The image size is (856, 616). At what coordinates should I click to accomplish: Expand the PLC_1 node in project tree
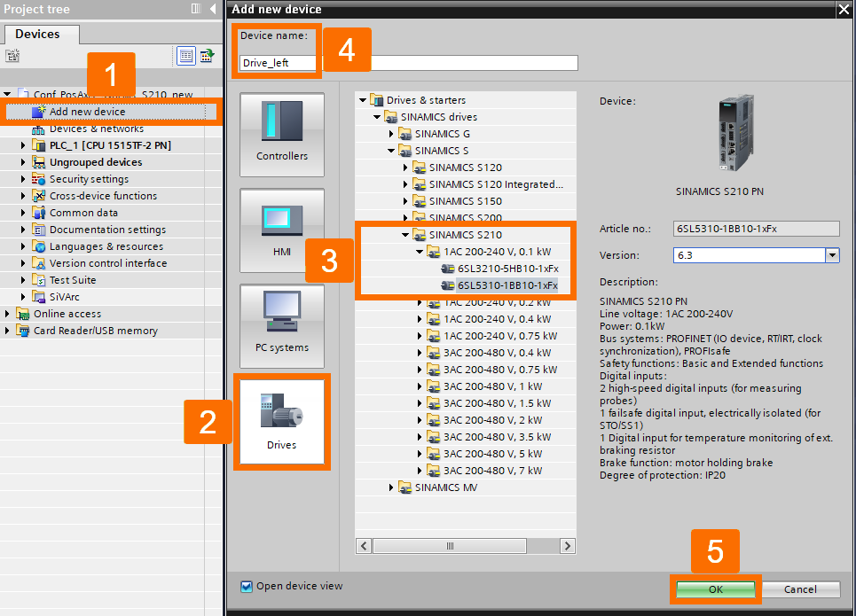[x=23, y=145]
